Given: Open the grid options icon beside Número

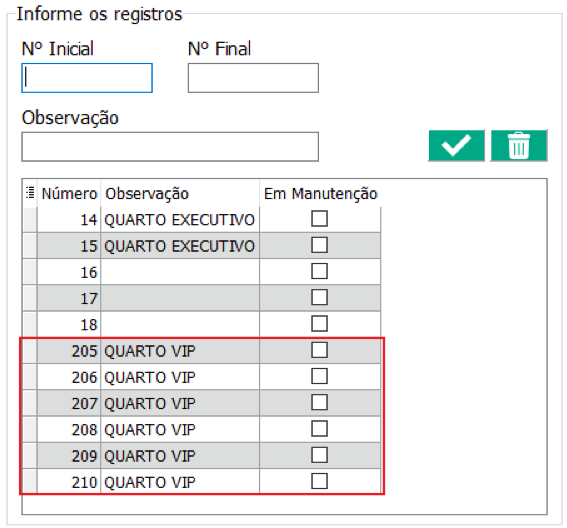Looking at the screenshot, I should click(x=30, y=193).
